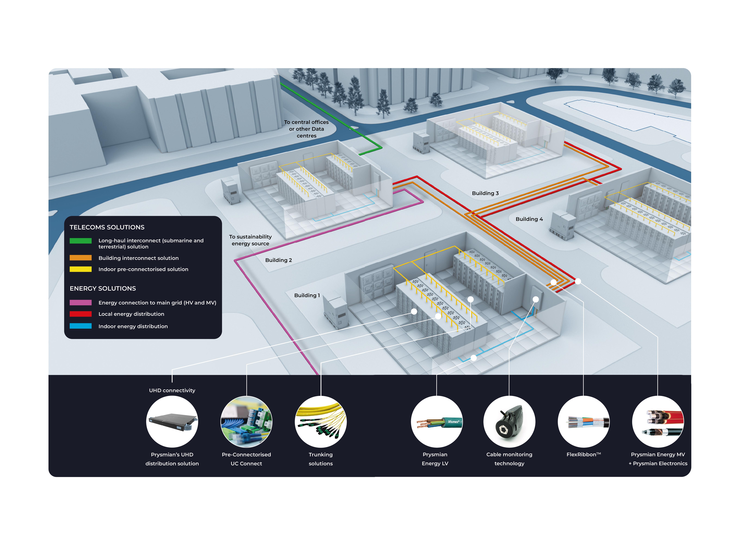The height and width of the screenshot is (560, 740).
Task: Expand the TELECOMS SOLUTIONS legend section
Action: [x=107, y=227]
